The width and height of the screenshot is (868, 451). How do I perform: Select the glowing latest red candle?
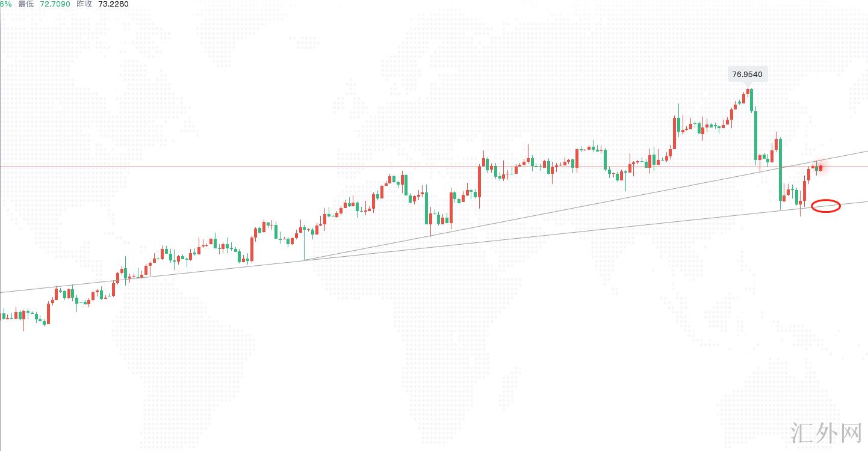[x=820, y=168]
